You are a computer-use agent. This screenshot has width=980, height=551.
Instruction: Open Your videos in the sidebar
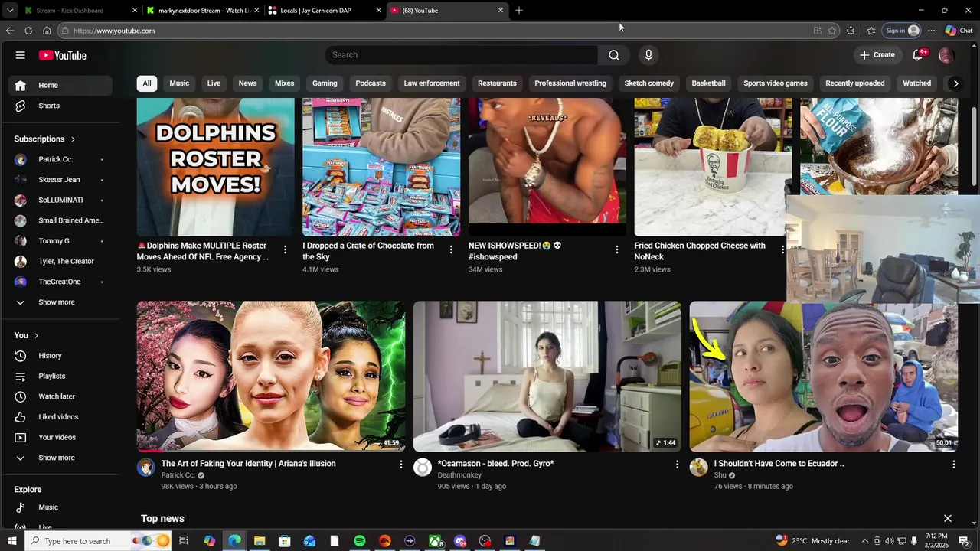click(62, 437)
